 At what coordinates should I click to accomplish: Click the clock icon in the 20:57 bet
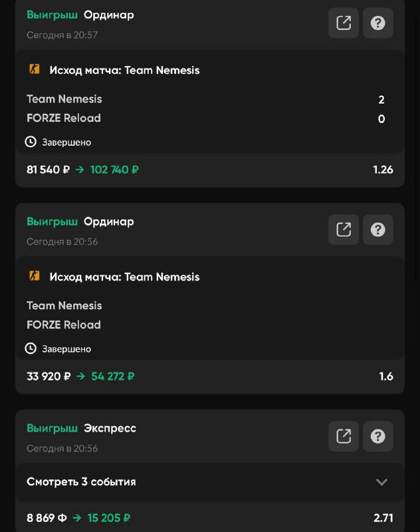pos(31,142)
